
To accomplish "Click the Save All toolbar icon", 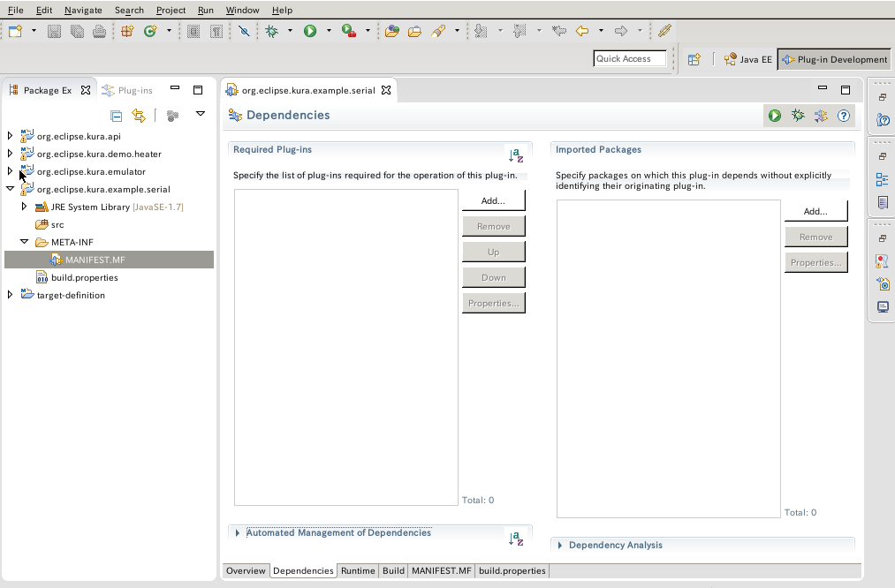I will [77, 32].
